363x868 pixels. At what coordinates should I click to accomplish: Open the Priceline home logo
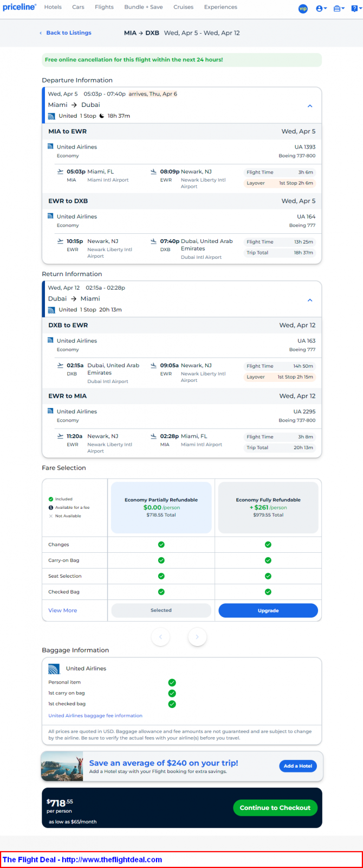tap(20, 7)
